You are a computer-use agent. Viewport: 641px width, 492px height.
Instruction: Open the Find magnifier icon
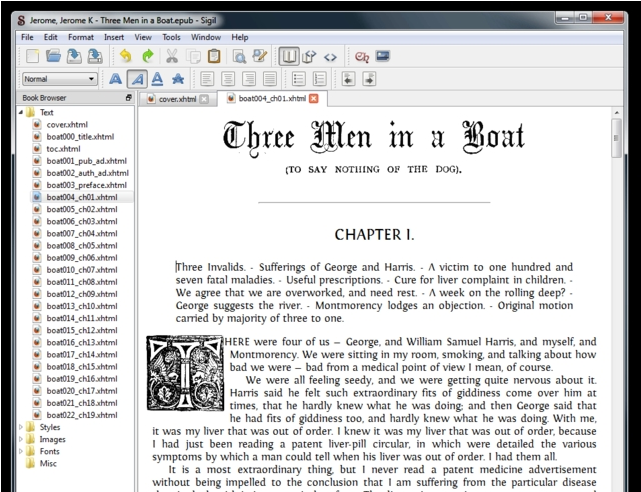(239, 56)
